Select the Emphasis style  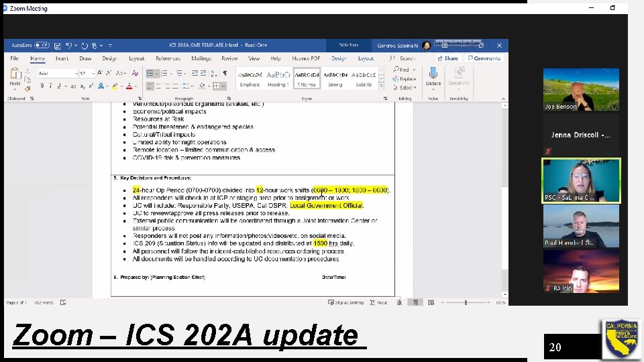click(250, 79)
